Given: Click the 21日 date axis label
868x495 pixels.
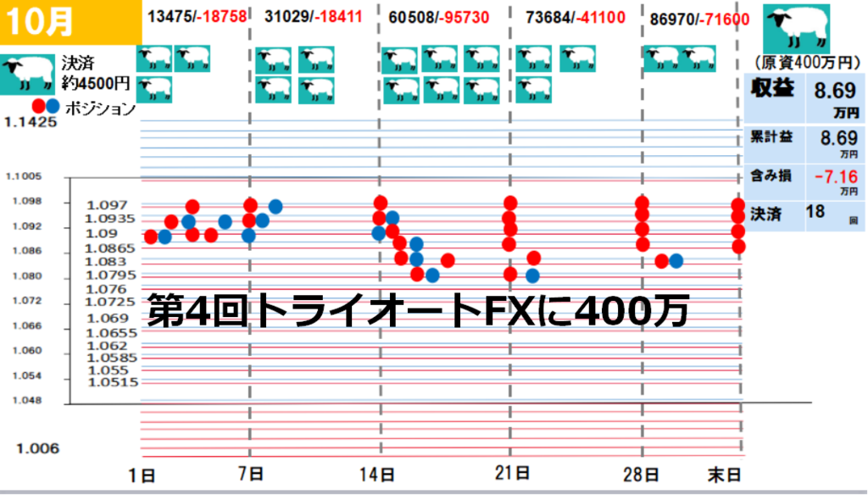Looking at the screenshot, I should point(512,474).
